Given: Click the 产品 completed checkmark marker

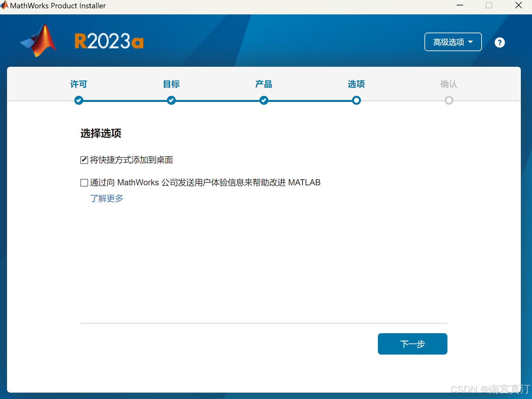Looking at the screenshot, I should pyautogui.click(x=264, y=100).
